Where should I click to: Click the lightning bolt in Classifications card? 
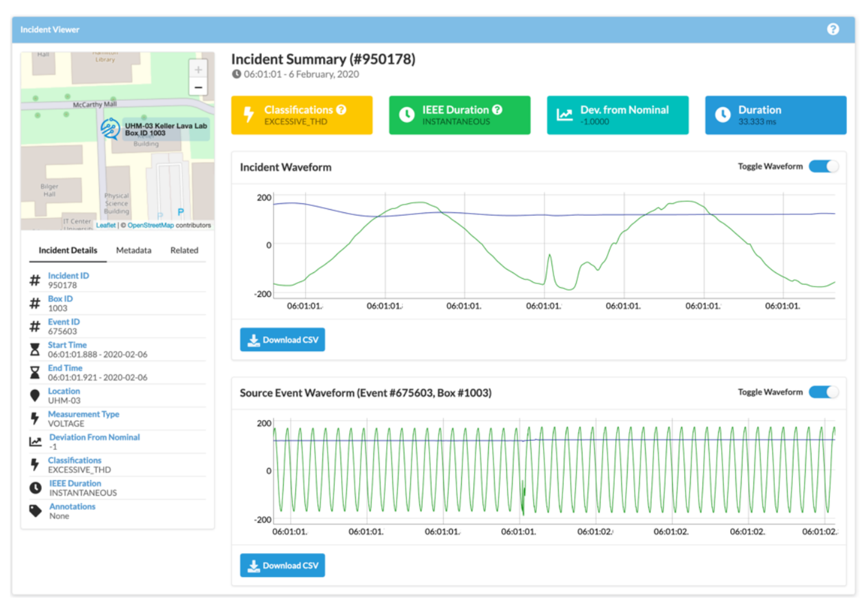coord(248,115)
